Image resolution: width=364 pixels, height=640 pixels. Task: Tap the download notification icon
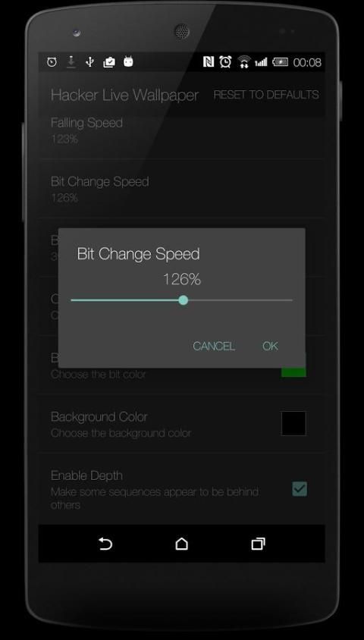click(x=71, y=62)
